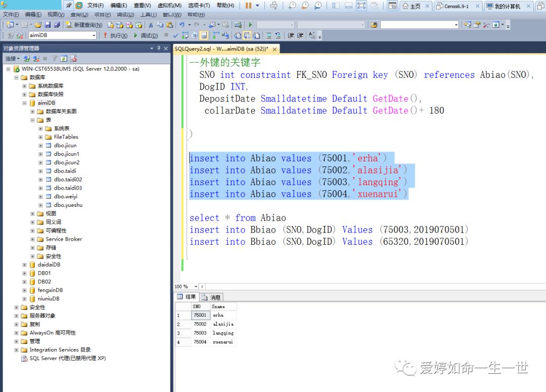
Task: Click the 执行(X) execute button
Action: 115,35
